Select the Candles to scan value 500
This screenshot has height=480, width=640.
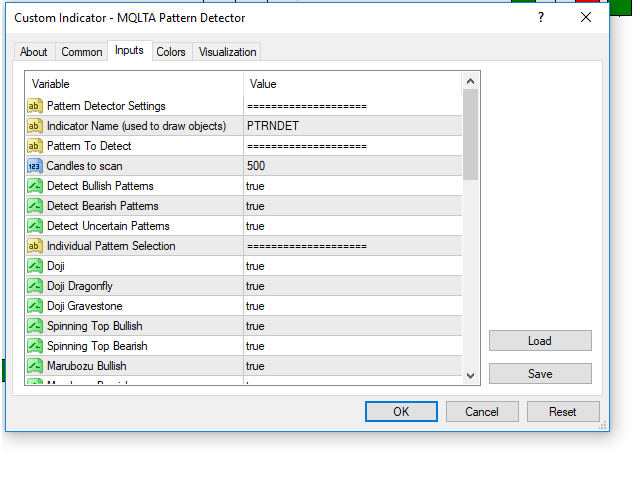(353, 166)
